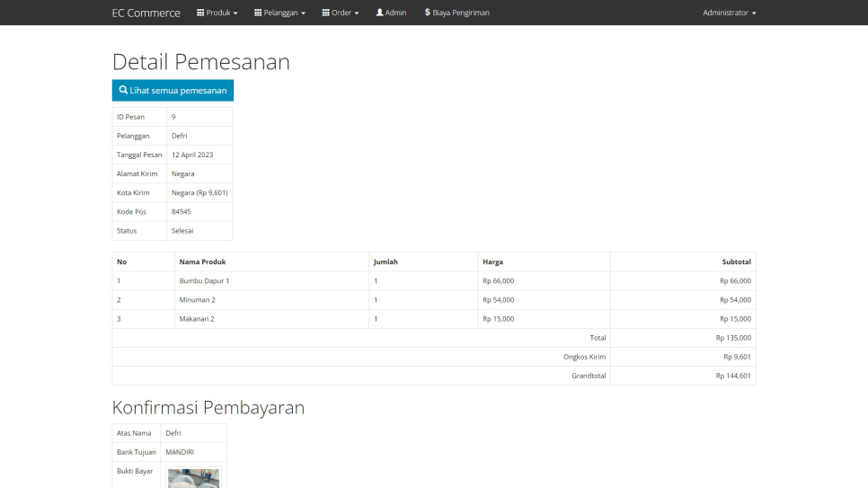Select the Jumlah column header

coord(385,262)
